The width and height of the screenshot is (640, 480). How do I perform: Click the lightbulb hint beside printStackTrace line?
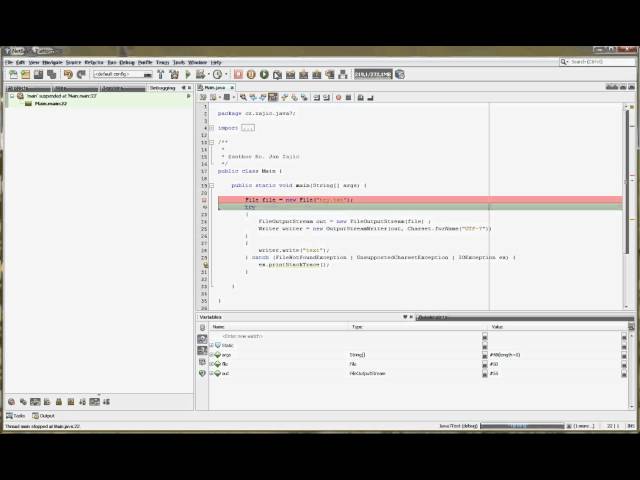[x=206, y=265]
